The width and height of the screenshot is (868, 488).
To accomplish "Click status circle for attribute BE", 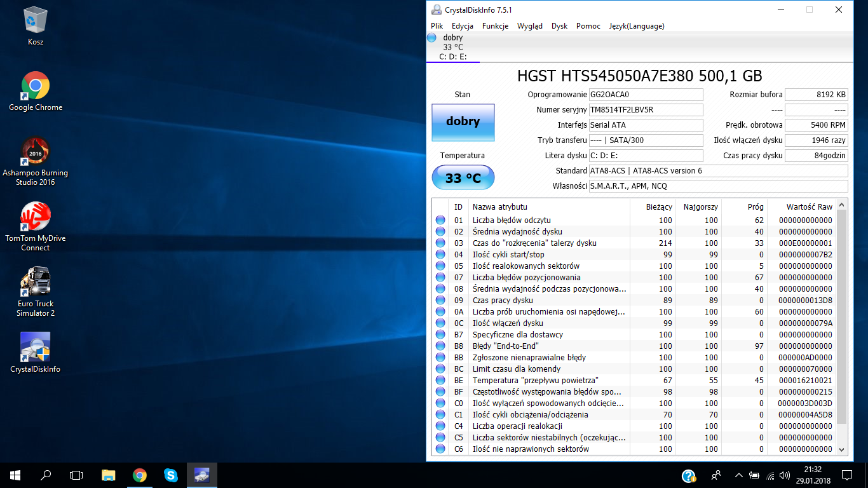I will [440, 381].
